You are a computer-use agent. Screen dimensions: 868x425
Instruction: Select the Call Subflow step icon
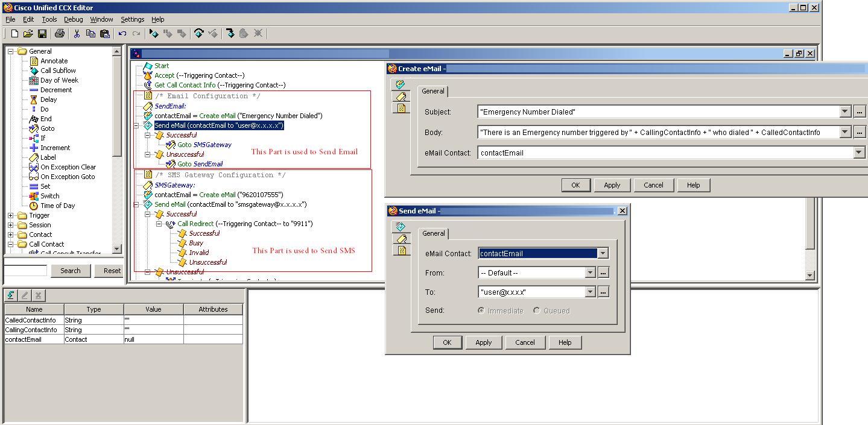34,71
